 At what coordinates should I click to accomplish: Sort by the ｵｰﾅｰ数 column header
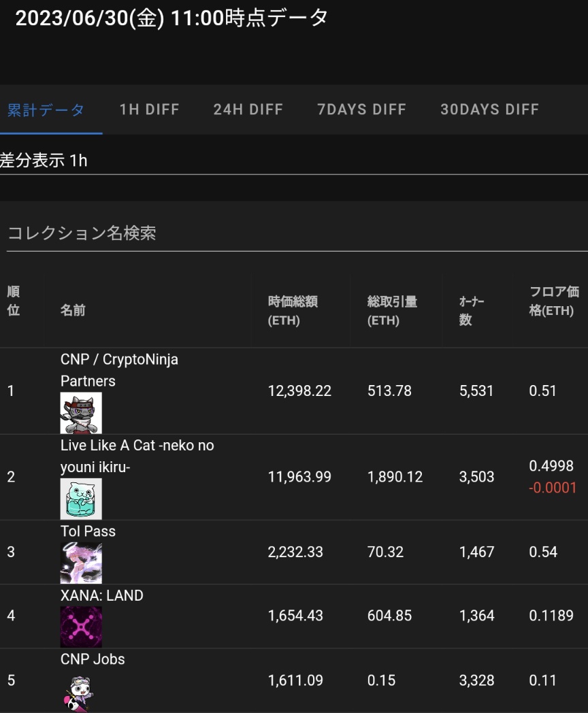pos(472,310)
